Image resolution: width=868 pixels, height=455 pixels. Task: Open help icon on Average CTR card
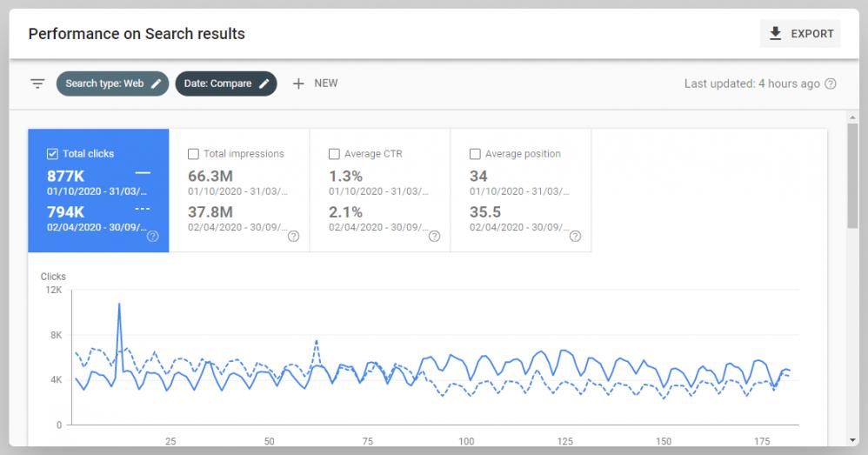[x=435, y=237]
